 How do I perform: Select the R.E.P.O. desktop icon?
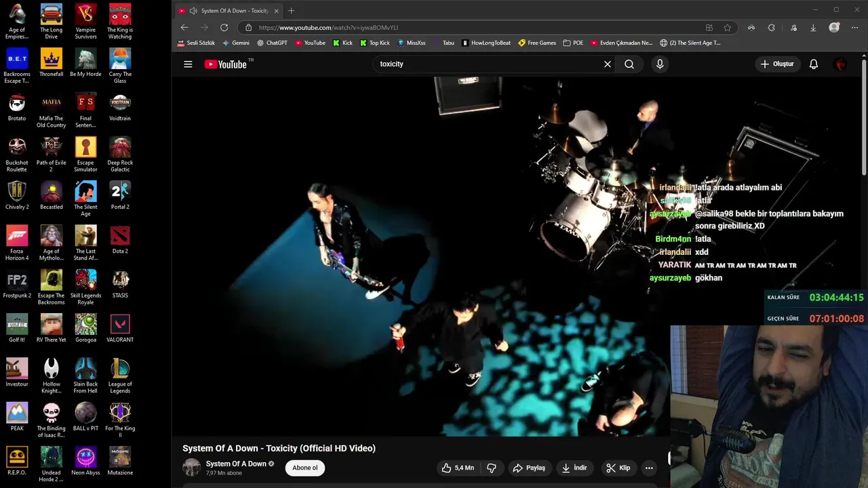(17, 462)
